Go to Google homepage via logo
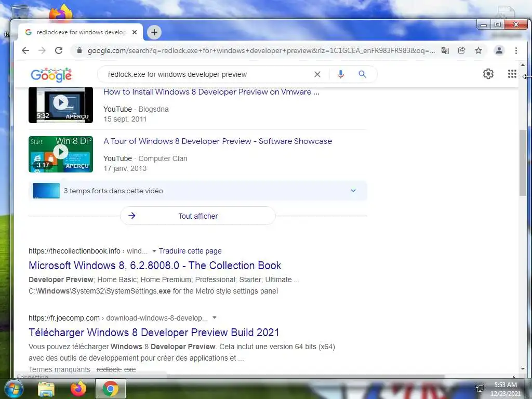532x399 pixels. click(x=51, y=75)
